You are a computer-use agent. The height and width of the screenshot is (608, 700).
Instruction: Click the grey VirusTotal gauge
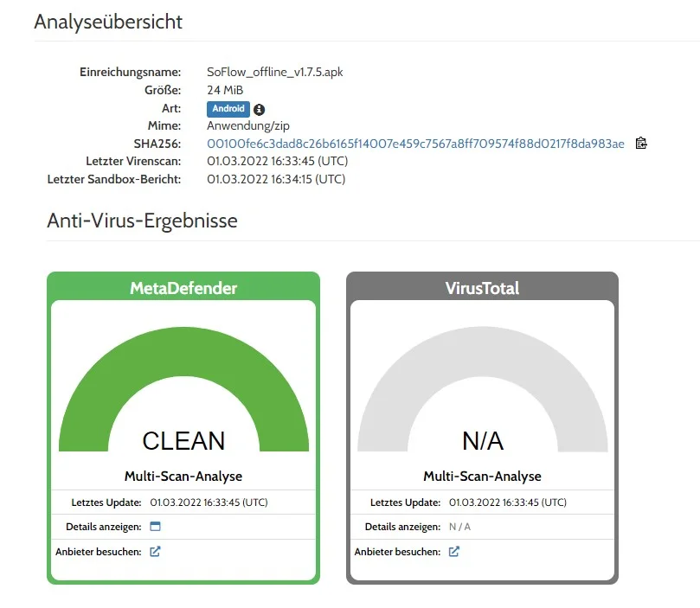pos(483,389)
